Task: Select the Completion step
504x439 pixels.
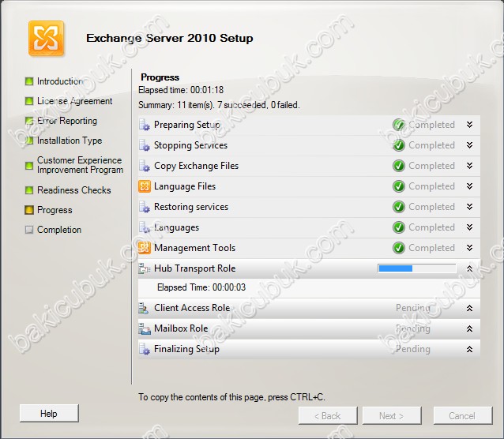Action: [x=59, y=230]
